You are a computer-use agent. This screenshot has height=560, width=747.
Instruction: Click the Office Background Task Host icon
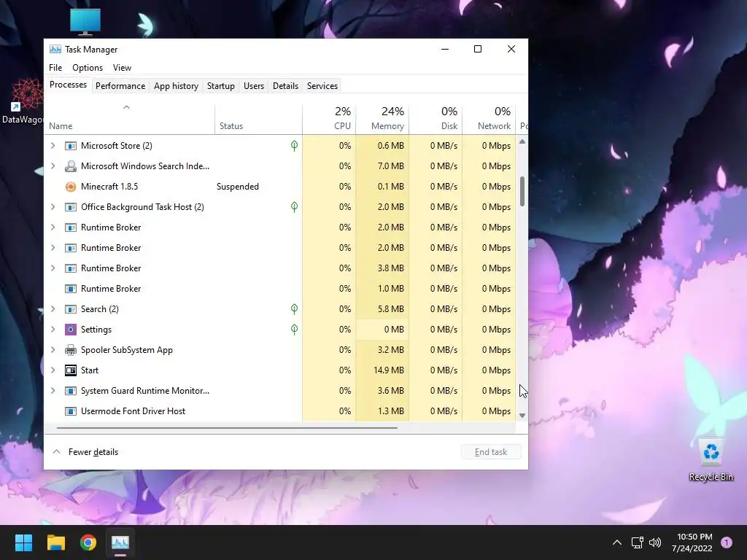click(x=71, y=207)
